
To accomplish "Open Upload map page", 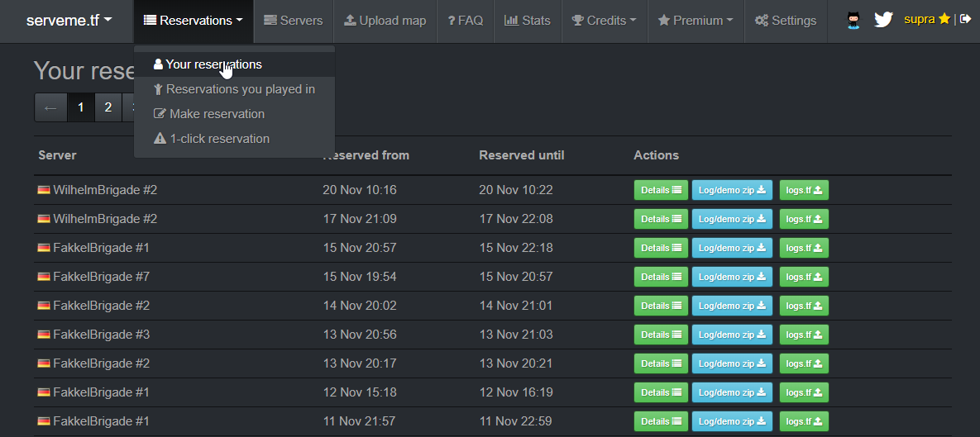I will [385, 21].
